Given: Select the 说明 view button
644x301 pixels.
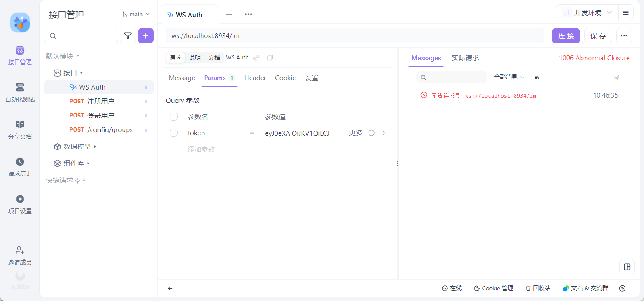Looking at the screenshot, I should [x=194, y=58].
